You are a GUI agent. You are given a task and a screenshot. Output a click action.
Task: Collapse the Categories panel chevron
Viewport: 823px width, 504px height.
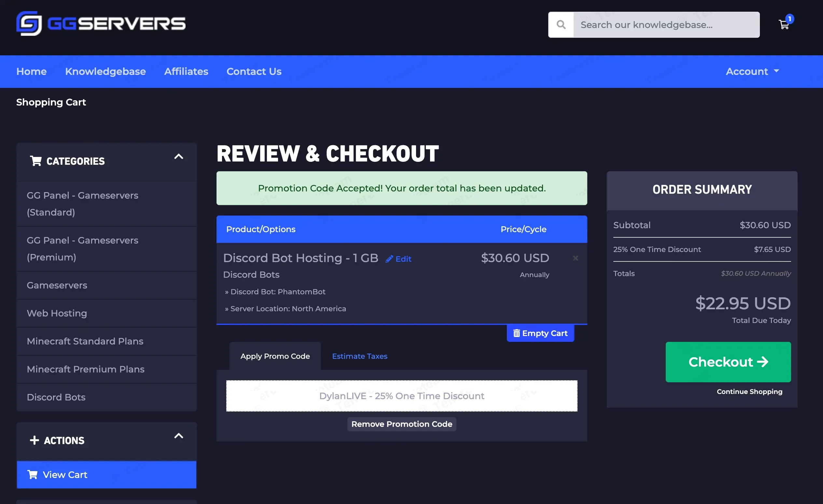(179, 157)
